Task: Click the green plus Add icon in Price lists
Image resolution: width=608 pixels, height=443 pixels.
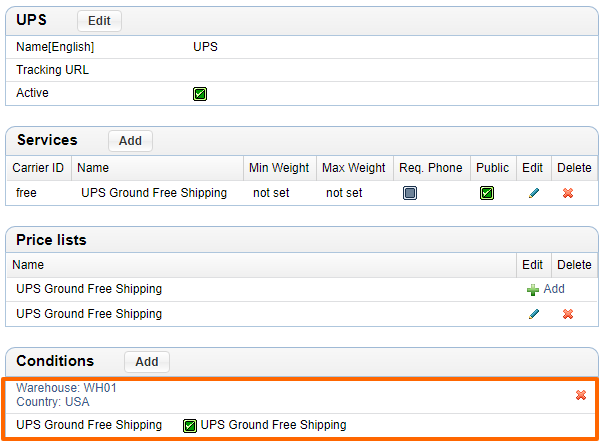Action: (533, 289)
